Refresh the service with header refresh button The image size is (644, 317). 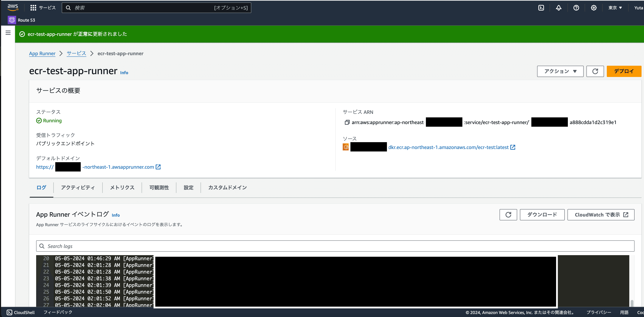595,71
